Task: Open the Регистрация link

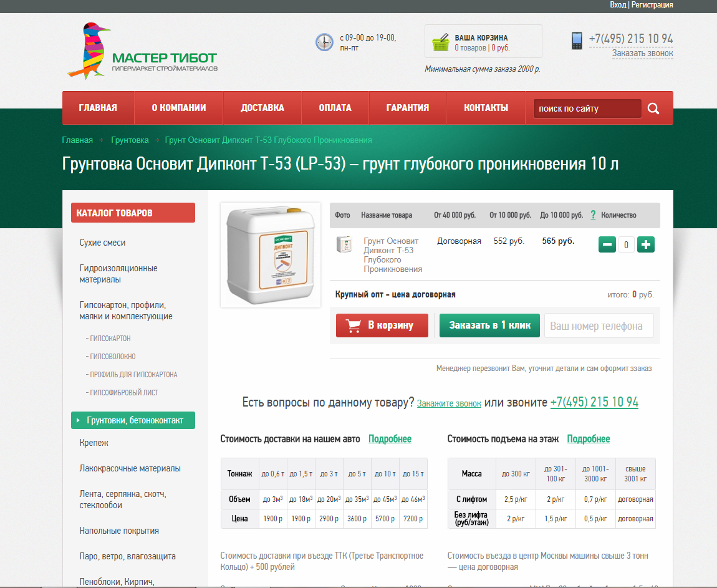Action: click(x=652, y=4)
